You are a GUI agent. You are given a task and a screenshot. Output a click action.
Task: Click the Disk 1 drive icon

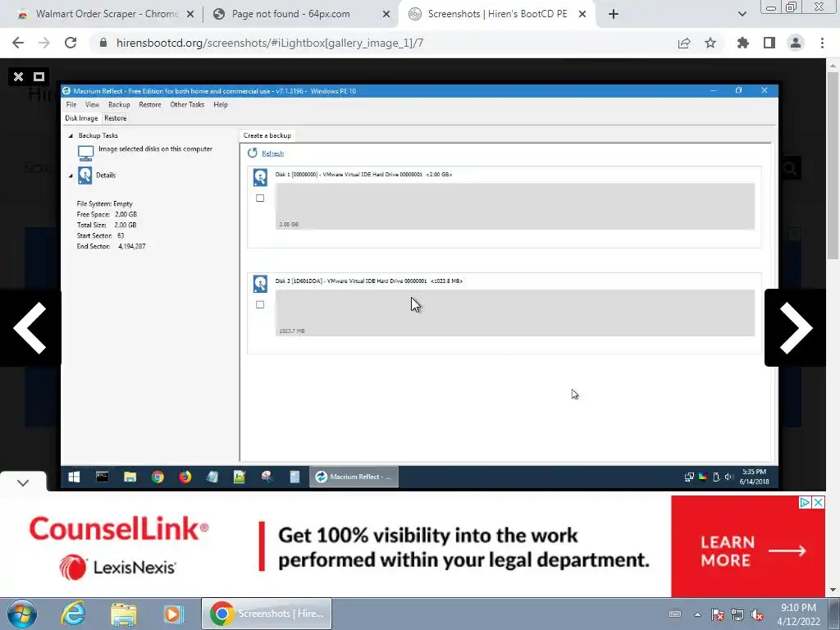[260, 177]
